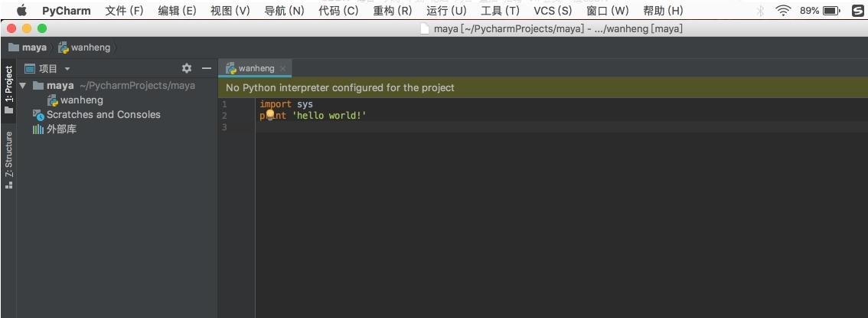Image resolution: width=868 pixels, height=318 pixels.
Task: Click the wanheng Python file icon in tree
Action: point(53,100)
